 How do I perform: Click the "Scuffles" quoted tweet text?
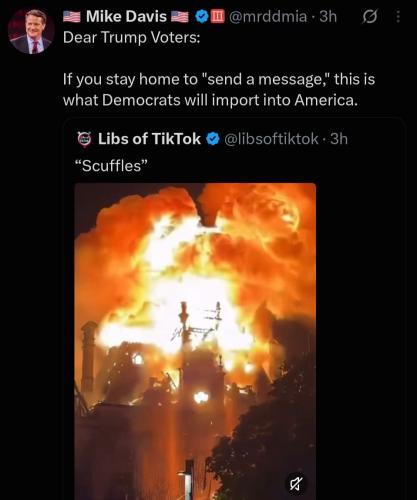[x=111, y=166]
